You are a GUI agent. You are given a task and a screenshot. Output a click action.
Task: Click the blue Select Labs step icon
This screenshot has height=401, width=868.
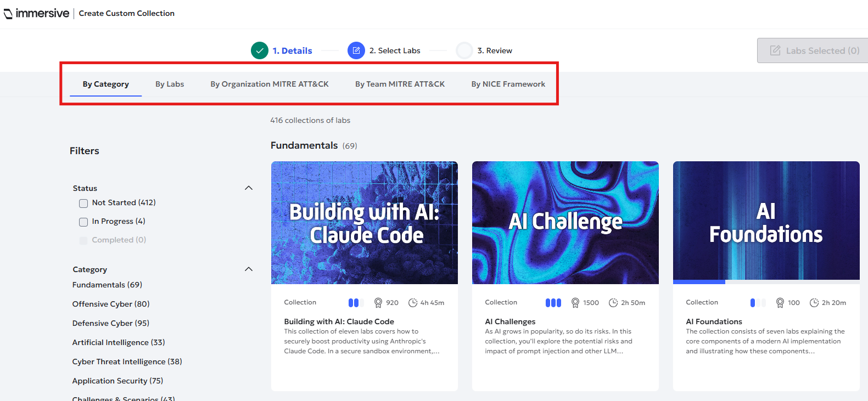(x=356, y=50)
